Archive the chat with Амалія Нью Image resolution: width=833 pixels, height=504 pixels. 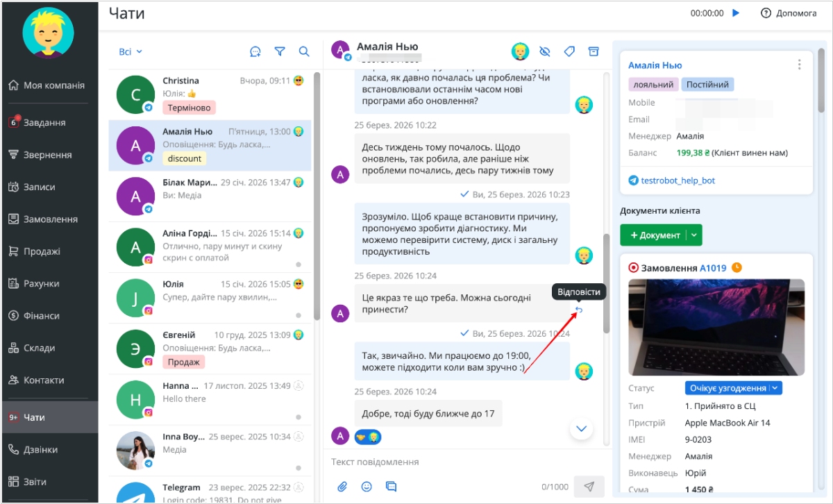point(593,51)
